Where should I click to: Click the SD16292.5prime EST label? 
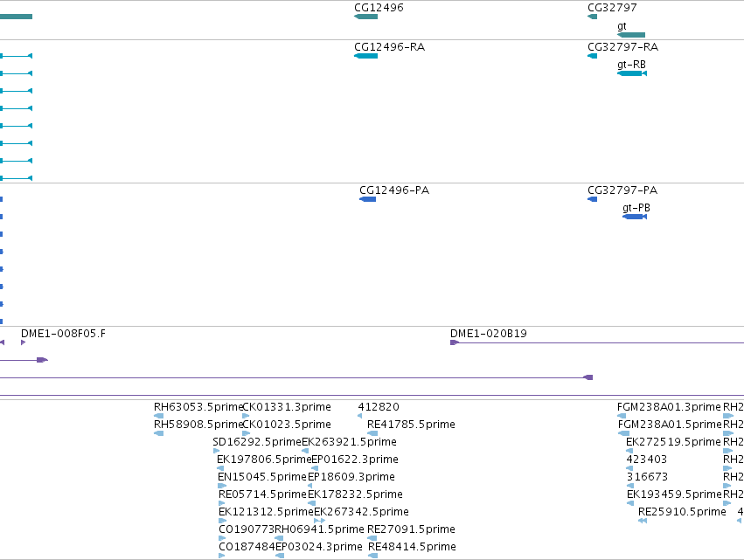[257, 442]
